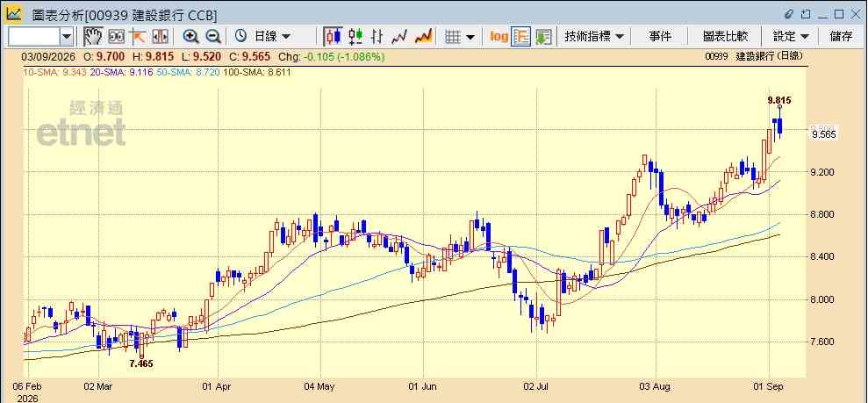The height and width of the screenshot is (403, 868).
Task: Switch to line chart type
Action: (399, 37)
